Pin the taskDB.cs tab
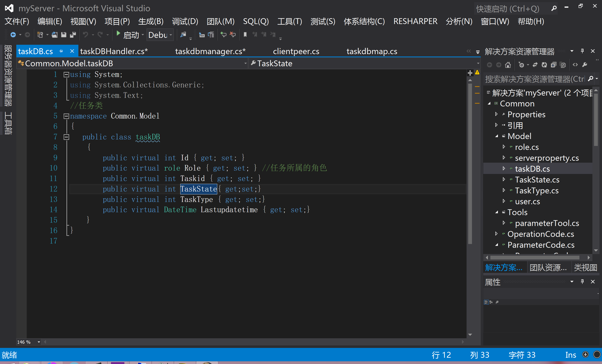The height and width of the screenshot is (364, 602). (61, 51)
